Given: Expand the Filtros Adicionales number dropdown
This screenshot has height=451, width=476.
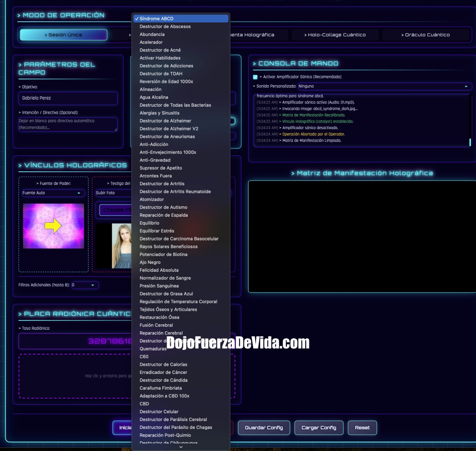Looking at the screenshot, I should pyautogui.click(x=85, y=285).
